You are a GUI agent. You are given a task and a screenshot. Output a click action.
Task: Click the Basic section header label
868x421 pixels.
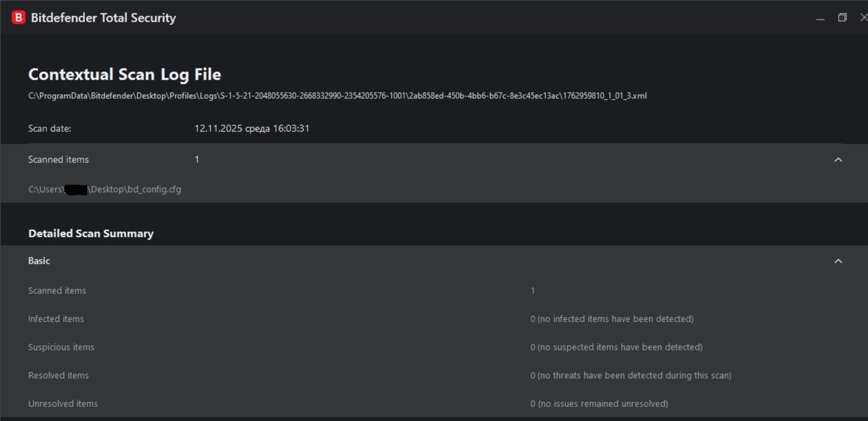(39, 261)
